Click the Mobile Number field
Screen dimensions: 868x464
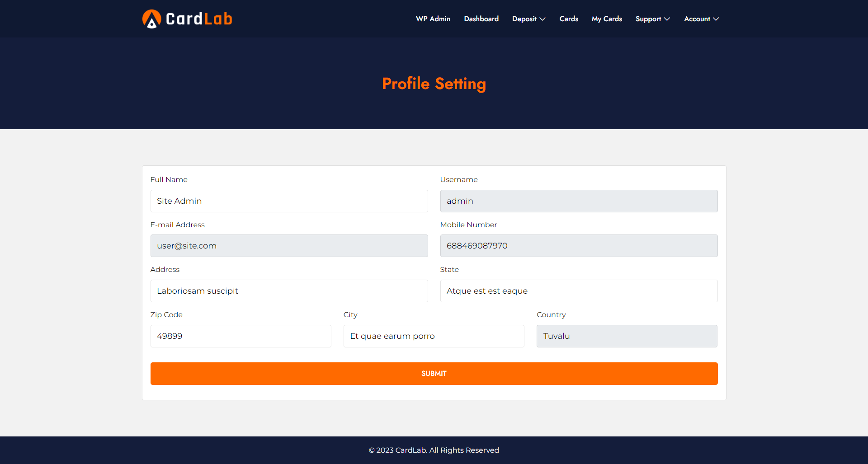pyautogui.click(x=578, y=245)
